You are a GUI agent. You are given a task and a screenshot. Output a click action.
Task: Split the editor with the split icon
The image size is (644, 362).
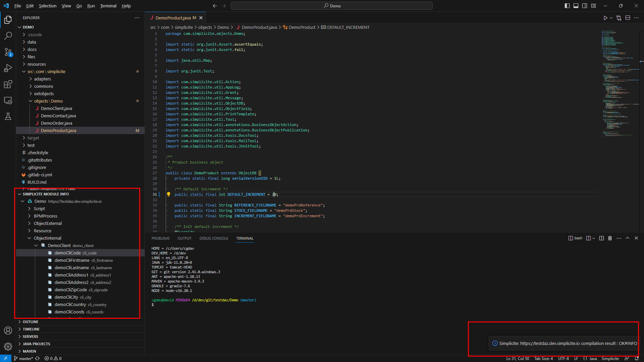[x=628, y=18]
